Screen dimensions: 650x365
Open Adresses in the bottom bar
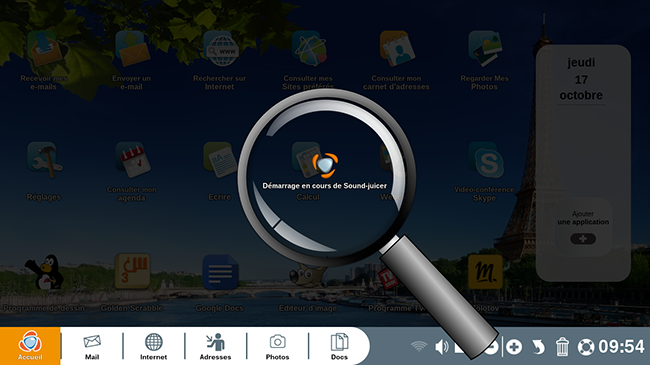tap(215, 347)
